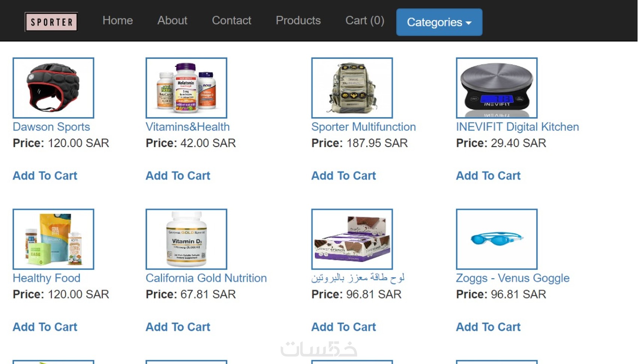Click the INEVIFIT kitchen scale image
The height and width of the screenshot is (364, 638).
click(x=497, y=88)
